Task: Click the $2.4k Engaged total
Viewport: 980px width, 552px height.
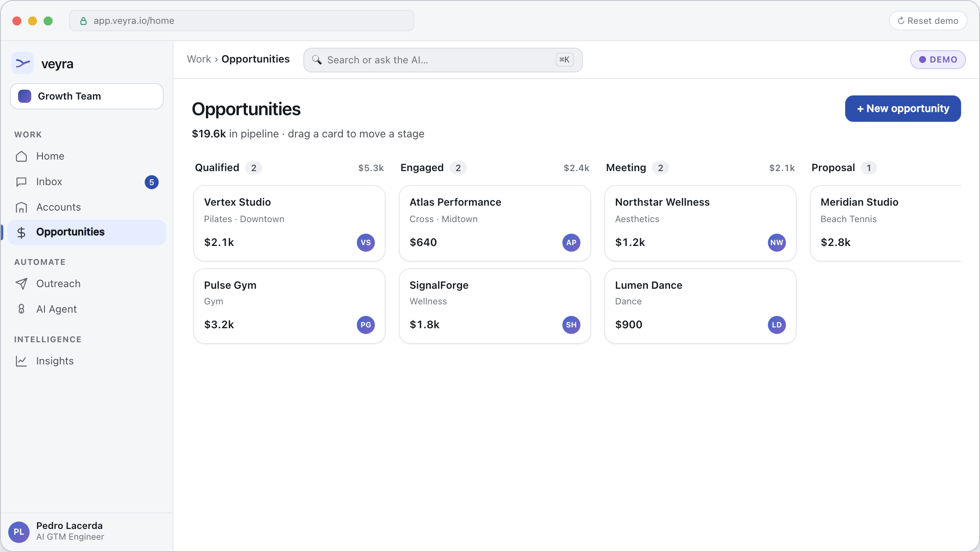Action: pyautogui.click(x=576, y=168)
